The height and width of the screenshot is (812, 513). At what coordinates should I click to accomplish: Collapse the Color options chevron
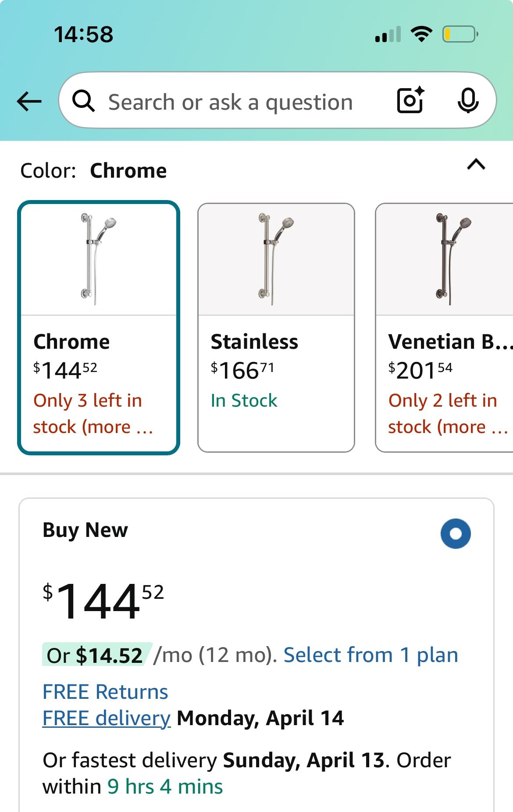coord(476,165)
